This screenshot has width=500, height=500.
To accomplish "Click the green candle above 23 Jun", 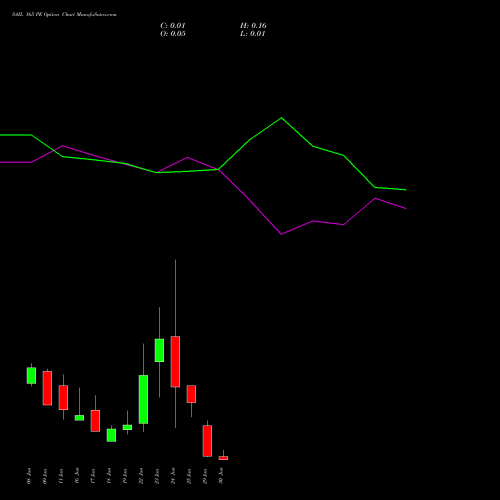I will click(x=159, y=350).
